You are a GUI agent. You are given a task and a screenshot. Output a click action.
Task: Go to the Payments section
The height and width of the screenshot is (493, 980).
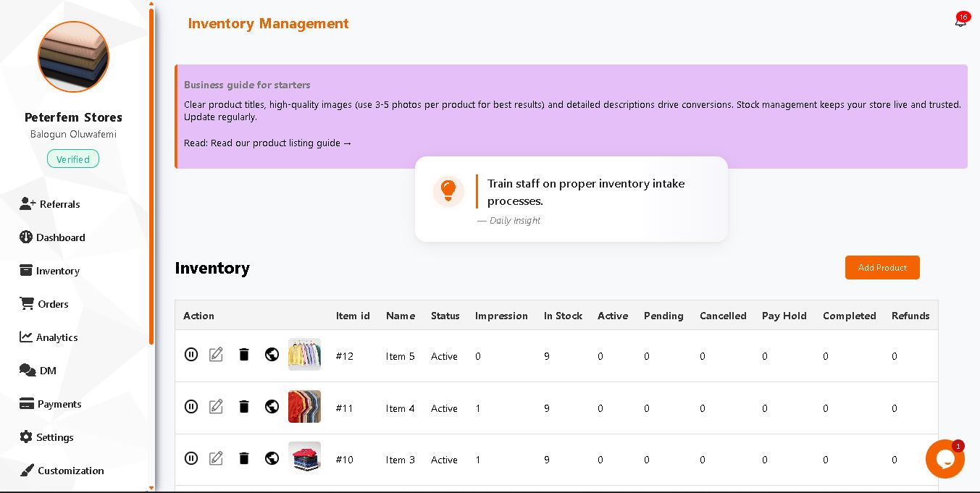tap(59, 404)
